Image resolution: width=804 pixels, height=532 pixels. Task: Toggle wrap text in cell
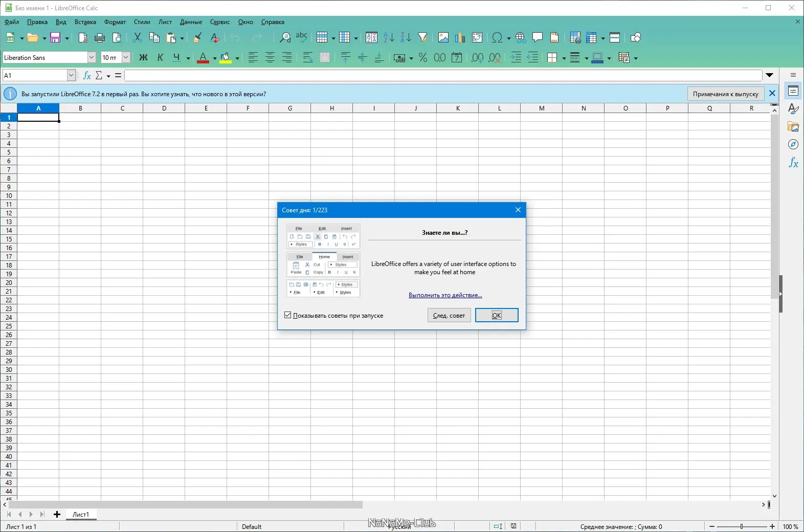[x=308, y=58]
